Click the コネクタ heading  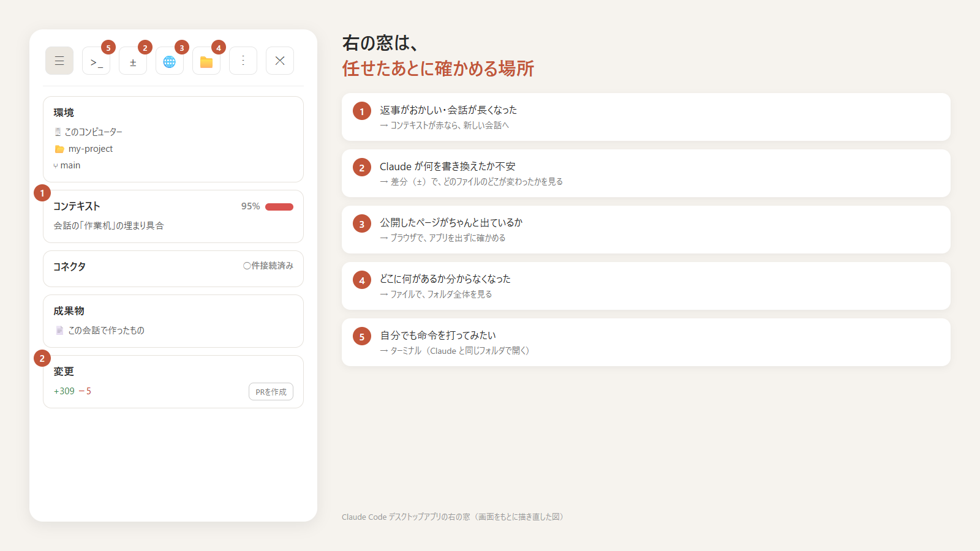69,266
